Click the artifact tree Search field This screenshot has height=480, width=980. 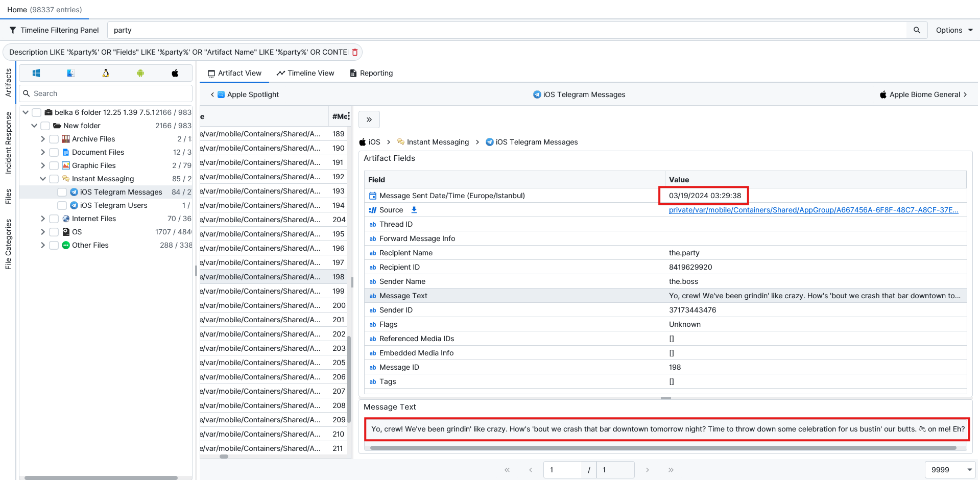(110, 93)
